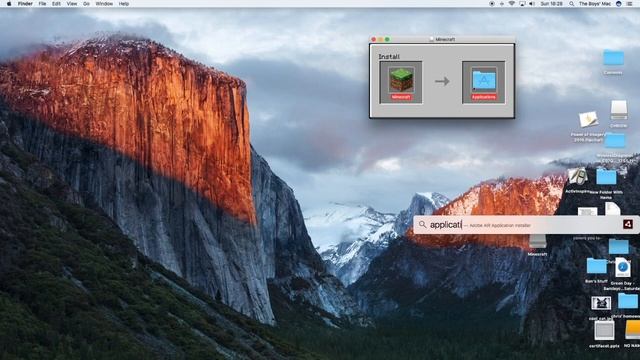This screenshot has height=360, width=640.
Task: Select the certificates.pptx file
Action: pos(604,330)
